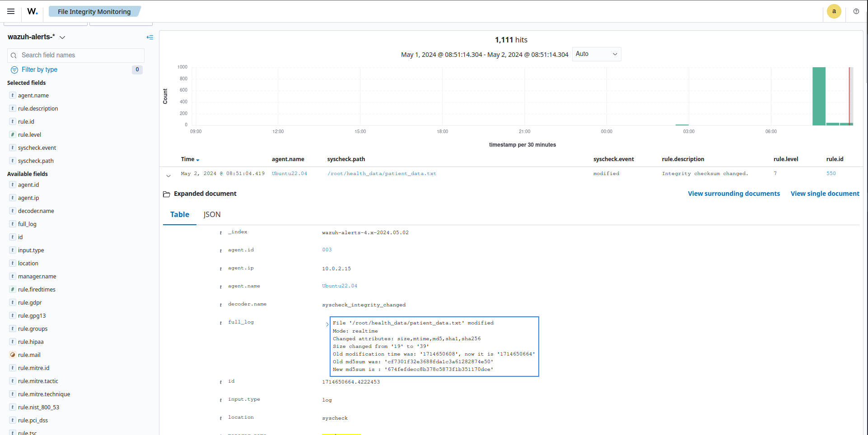This screenshot has height=435, width=868.
Task: Open rule ID 550 link
Action: (x=831, y=173)
